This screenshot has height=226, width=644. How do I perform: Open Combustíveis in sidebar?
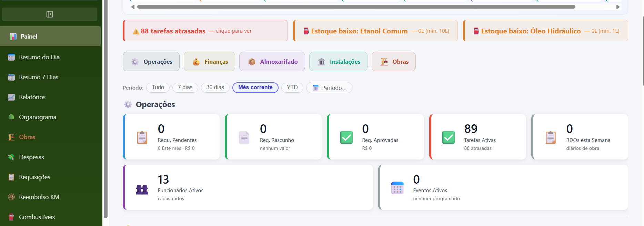tap(50, 217)
